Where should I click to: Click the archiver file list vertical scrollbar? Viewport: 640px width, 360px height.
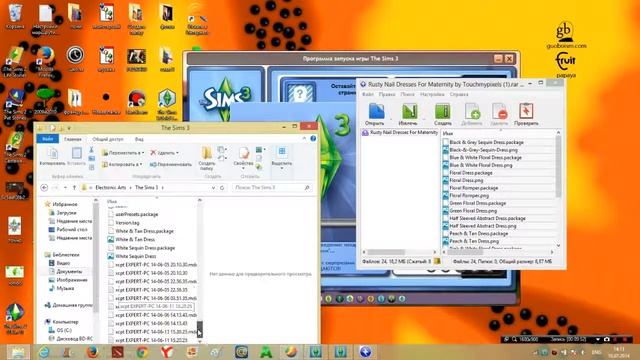(558, 189)
